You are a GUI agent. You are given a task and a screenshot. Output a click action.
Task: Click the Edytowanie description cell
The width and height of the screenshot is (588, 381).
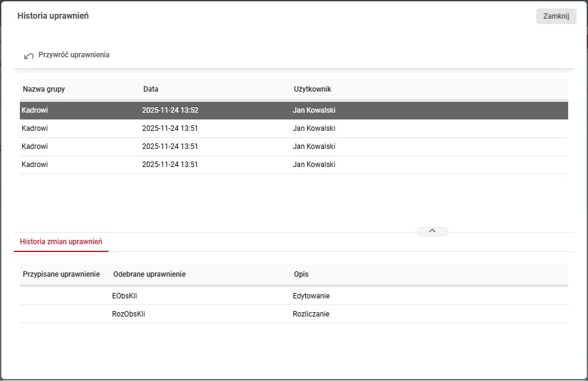(x=311, y=296)
